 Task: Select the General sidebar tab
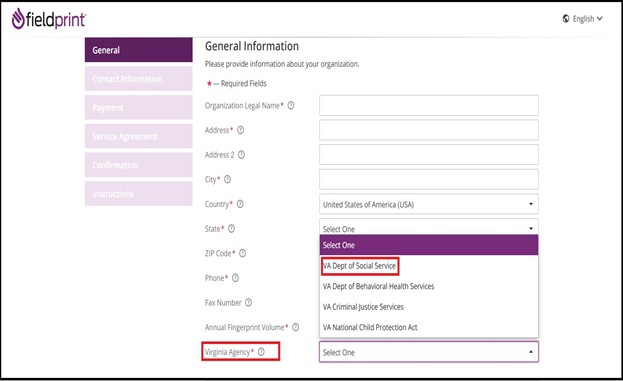pos(139,50)
